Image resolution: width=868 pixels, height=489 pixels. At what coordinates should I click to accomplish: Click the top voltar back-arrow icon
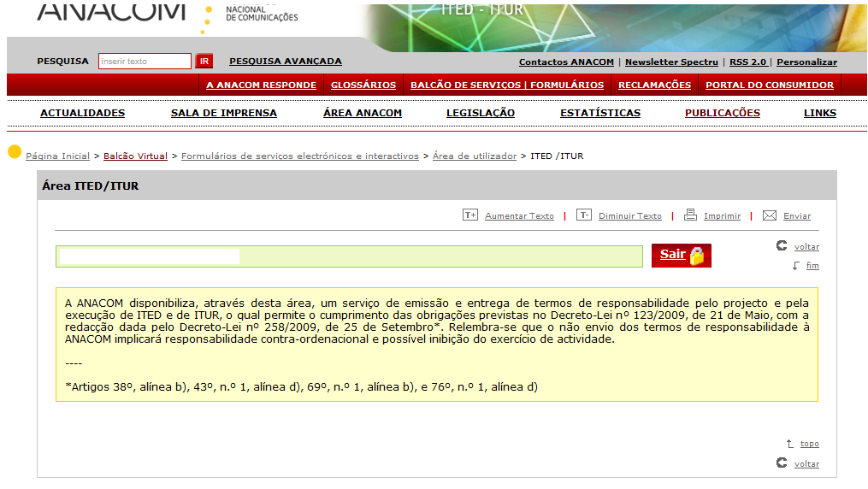coord(781,246)
